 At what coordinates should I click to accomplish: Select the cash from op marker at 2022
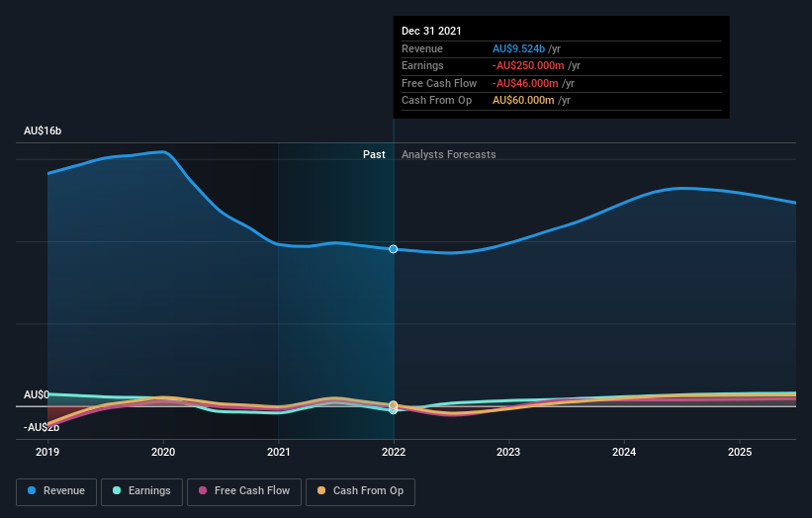click(x=393, y=404)
